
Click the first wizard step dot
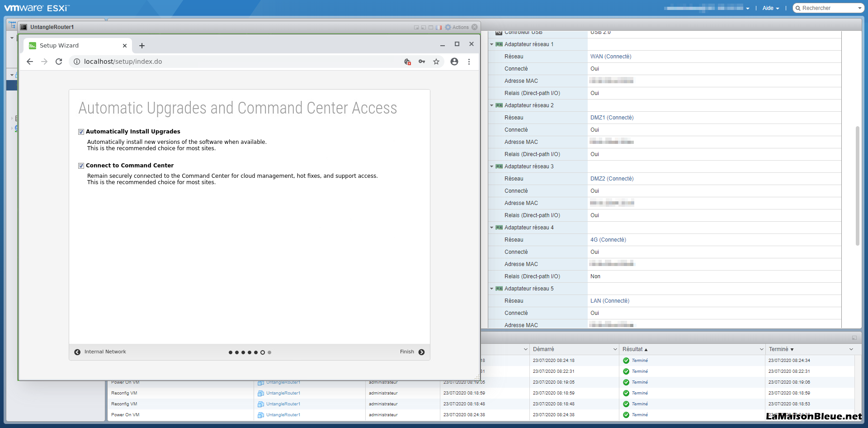(231, 352)
